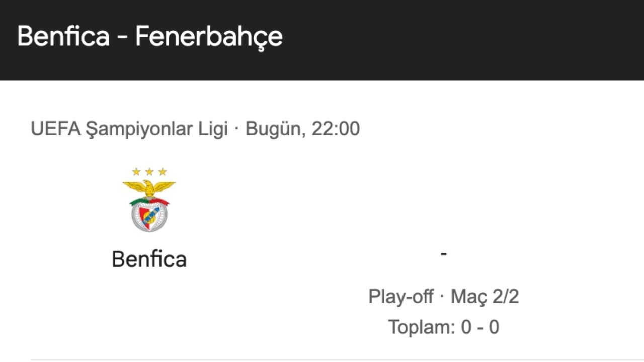This screenshot has width=644, height=362.
Task: Click the Benfica club crest
Action: [x=149, y=201]
